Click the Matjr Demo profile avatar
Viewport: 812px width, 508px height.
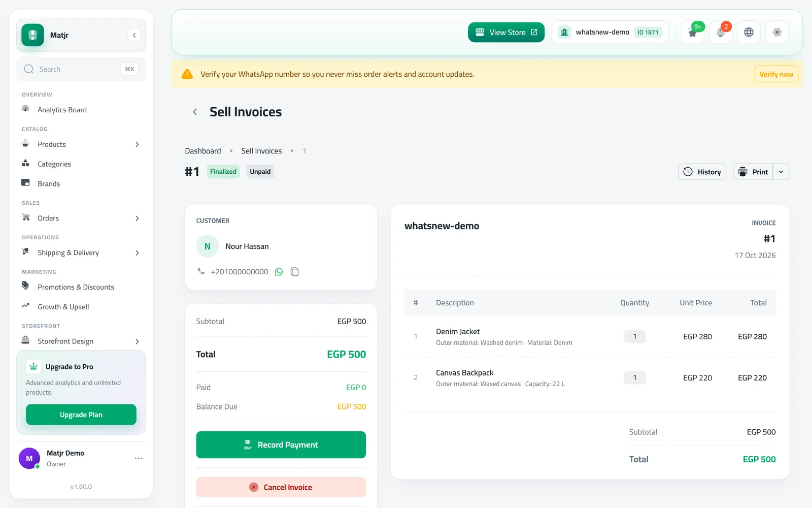pos(29,458)
